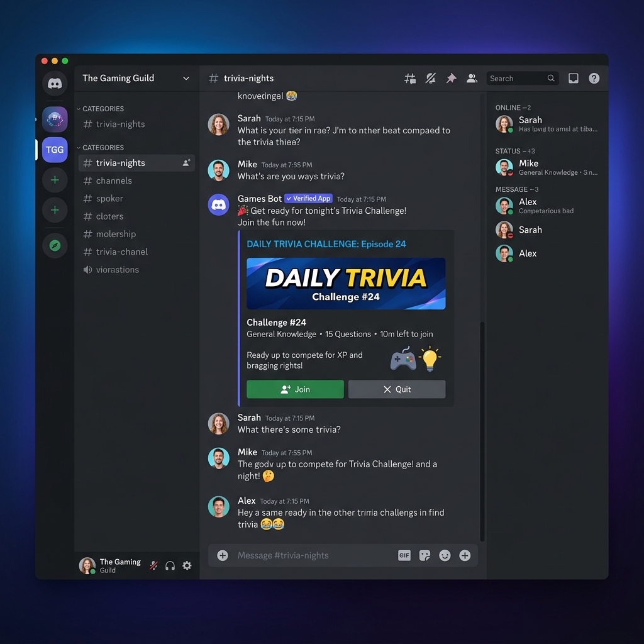Click the Games Bot username
Viewport: 644px width, 644px height.
tap(260, 198)
